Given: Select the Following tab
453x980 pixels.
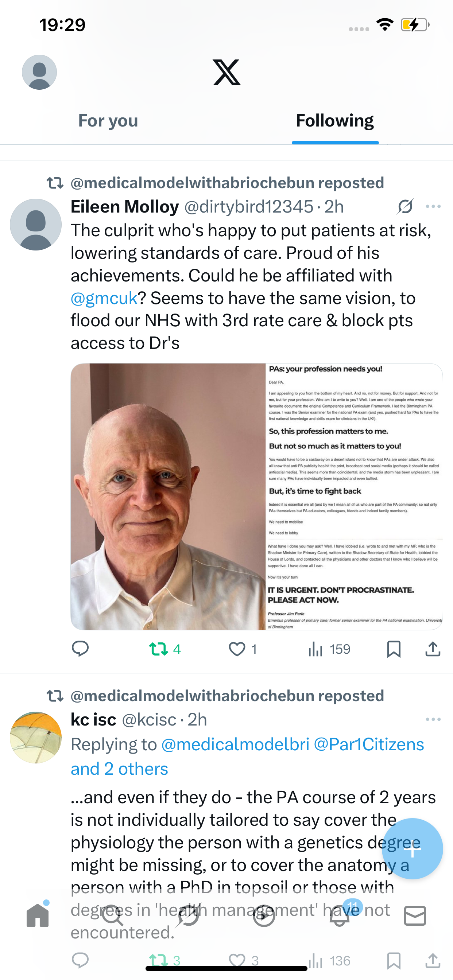Looking at the screenshot, I should pos(334,121).
